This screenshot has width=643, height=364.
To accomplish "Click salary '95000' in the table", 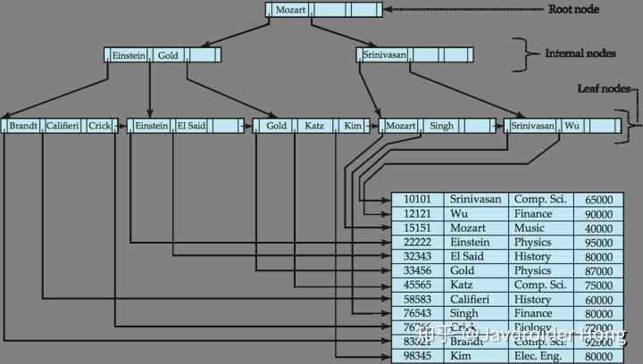I will (x=598, y=243).
